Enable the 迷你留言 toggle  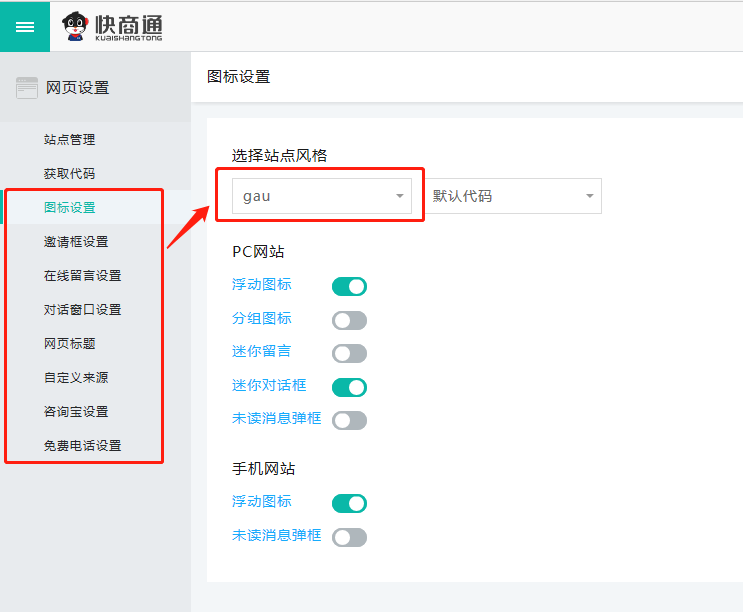[349, 353]
